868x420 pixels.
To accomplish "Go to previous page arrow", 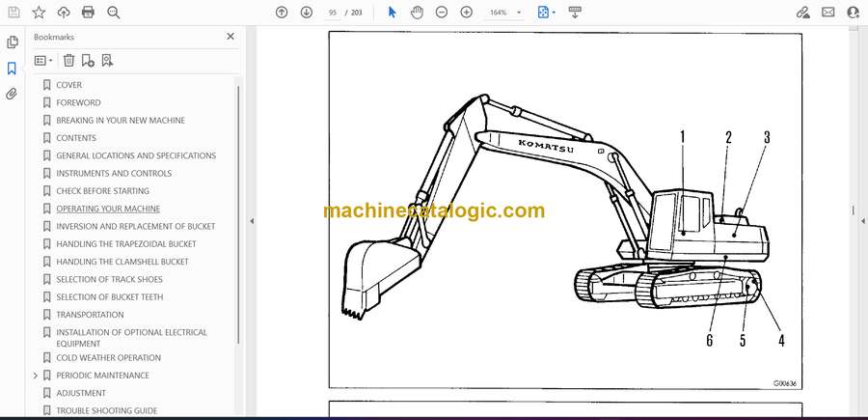I will (282, 13).
